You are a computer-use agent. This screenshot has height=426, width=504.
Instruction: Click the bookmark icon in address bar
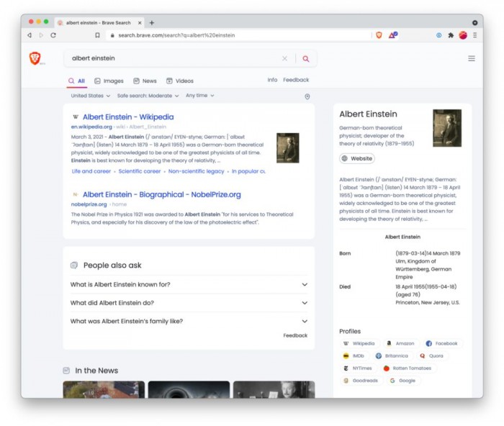tap(97, 35)
